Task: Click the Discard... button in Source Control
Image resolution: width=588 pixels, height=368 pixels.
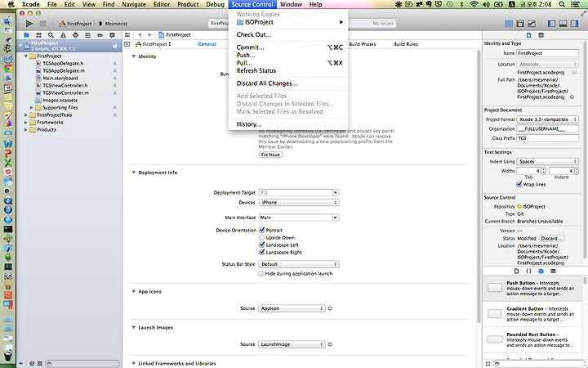Action: 551,239
